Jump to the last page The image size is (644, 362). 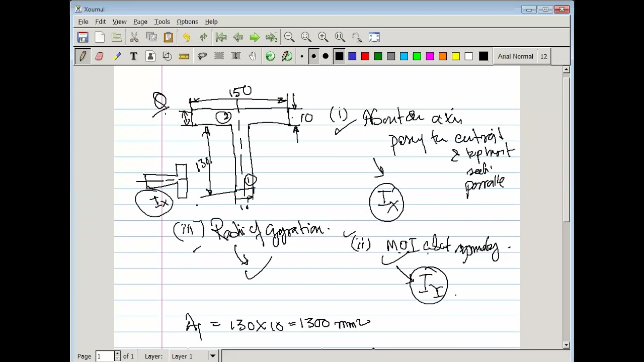pyautogui.click(x=272, y=37)
